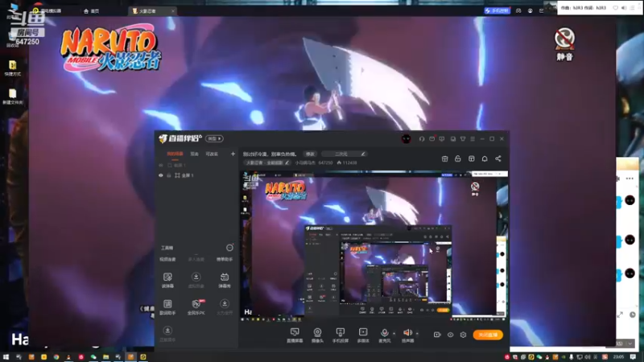
Task: Open the mode switch pill next to logo
Action: coord(214,138)
